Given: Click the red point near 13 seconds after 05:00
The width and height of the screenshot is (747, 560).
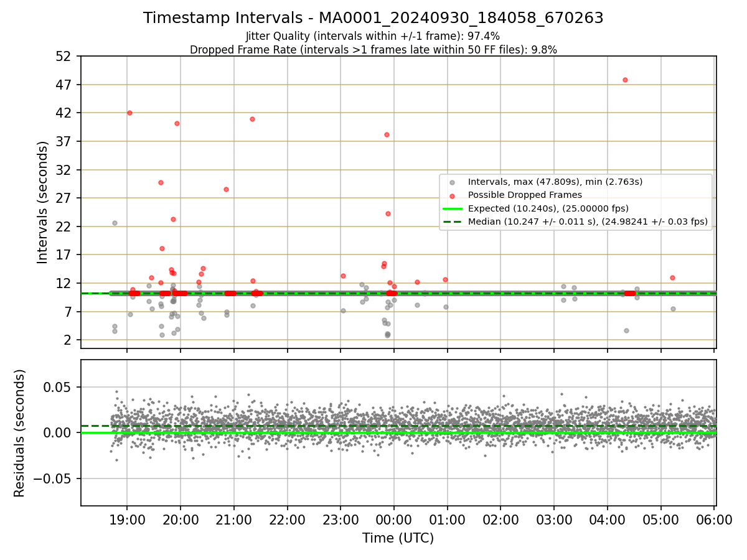Looking at the screenshot, I should click(672, 278).
